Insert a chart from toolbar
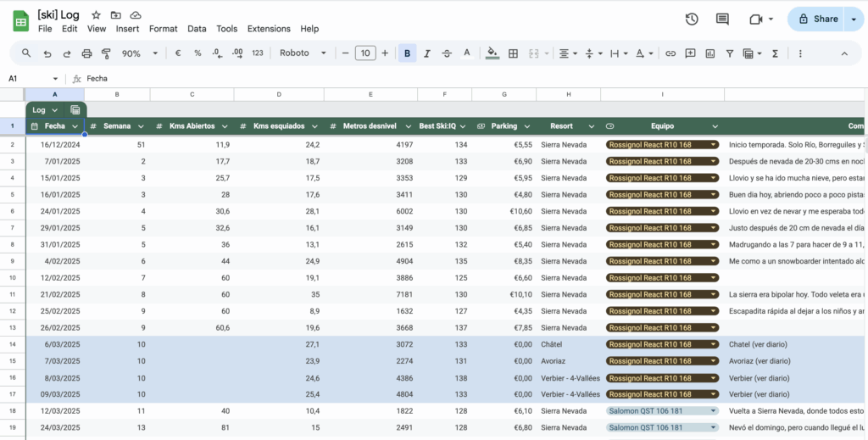Viewport: 868px width, 440px height. (x=710, y=53)
